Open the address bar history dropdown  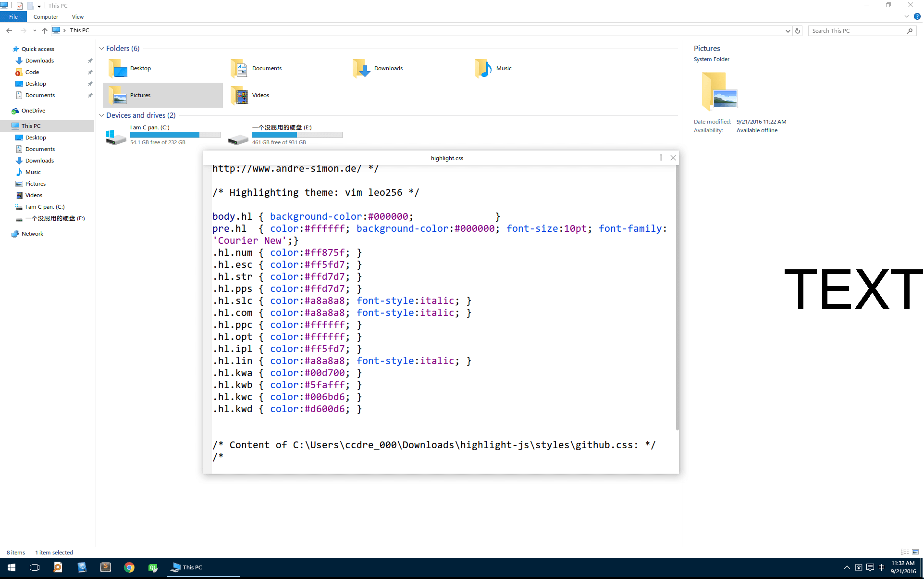[788, 31]
